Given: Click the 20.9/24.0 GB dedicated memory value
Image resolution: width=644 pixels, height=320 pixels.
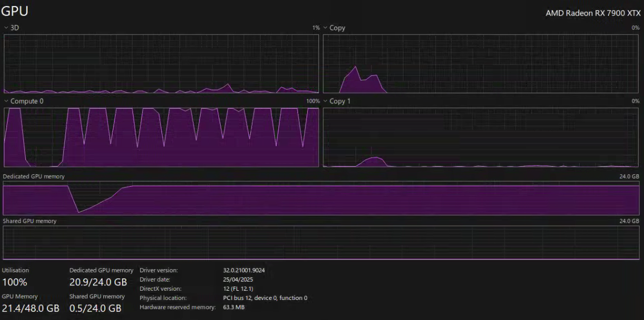Looking at the screenshot, I should [x=98, y=282].
